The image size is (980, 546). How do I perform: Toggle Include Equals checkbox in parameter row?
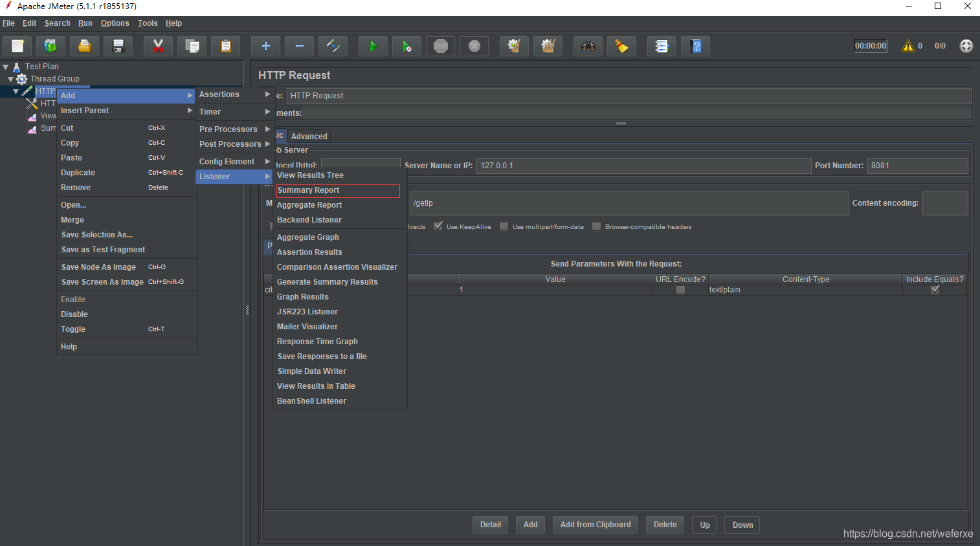935,290
